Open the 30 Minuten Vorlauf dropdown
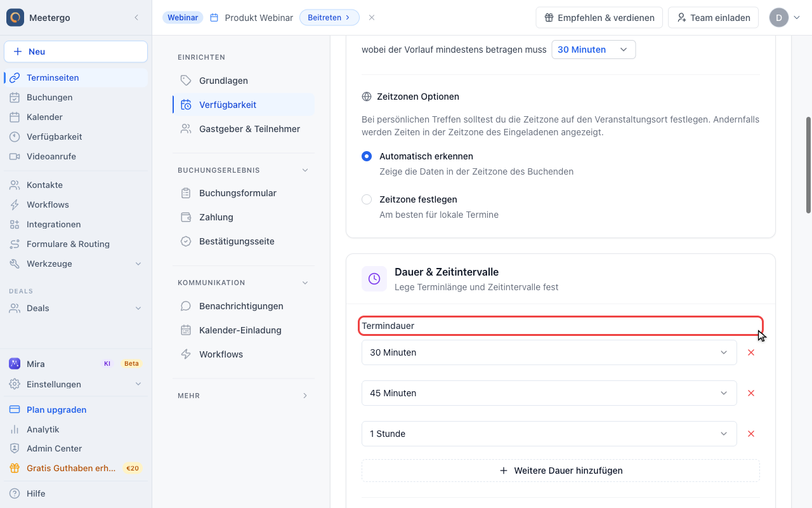The width and height of the screenshot is (812, 508). [x=594, y=50]
